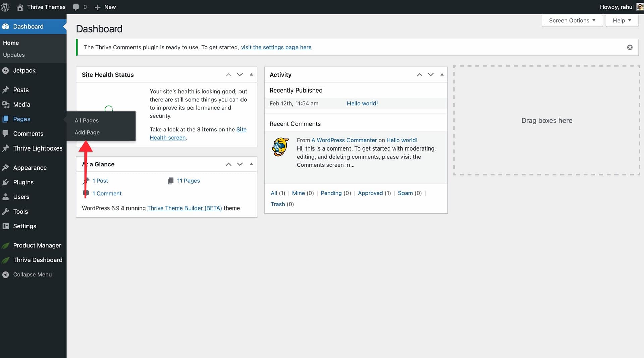The image size is (644, 358).
Task: Select All Pages from Pages submenu
Action: pyautogui.click(x=87, y=120)
